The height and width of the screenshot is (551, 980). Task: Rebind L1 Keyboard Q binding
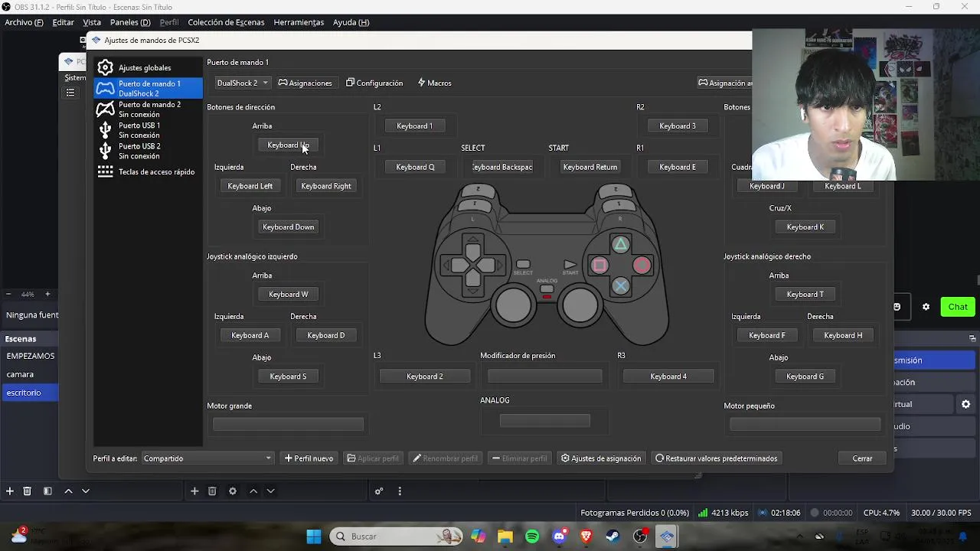414,167
